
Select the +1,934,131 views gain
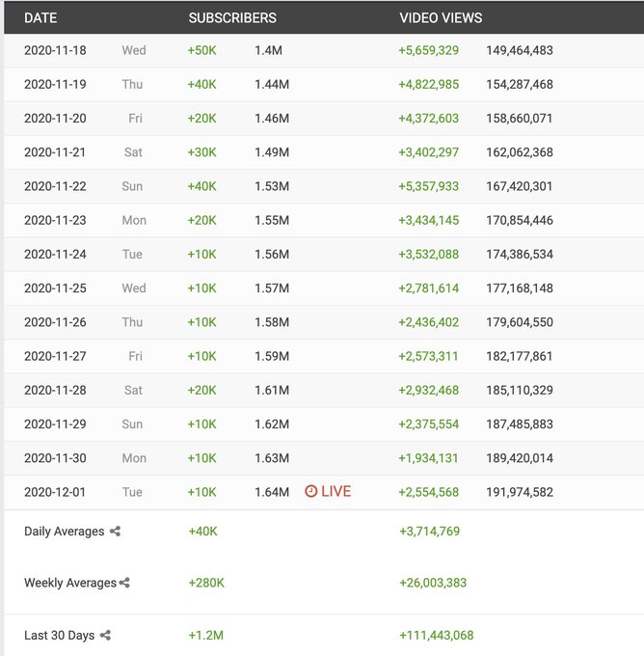point(428,458)
